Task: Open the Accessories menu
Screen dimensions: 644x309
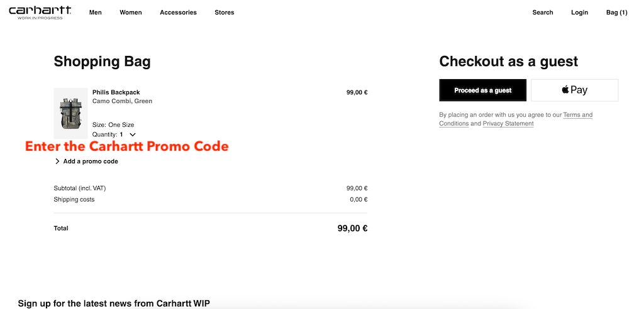Action: click(178, 13)
